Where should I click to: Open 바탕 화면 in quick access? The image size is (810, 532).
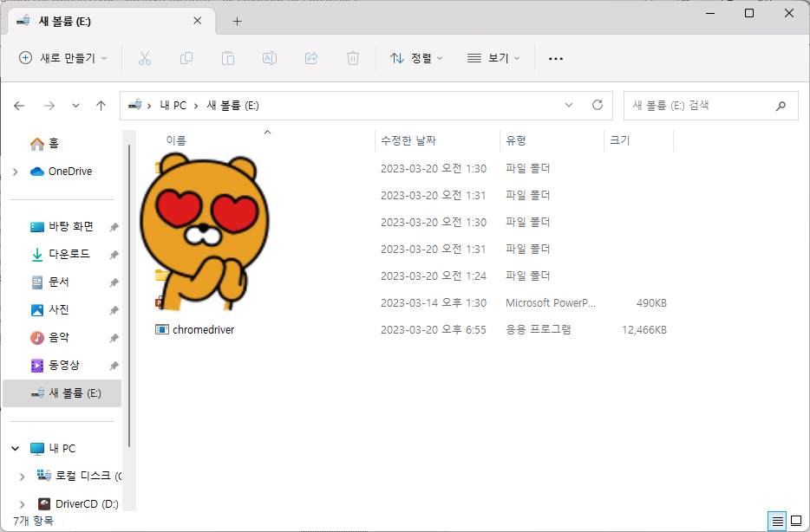[62, 227]
